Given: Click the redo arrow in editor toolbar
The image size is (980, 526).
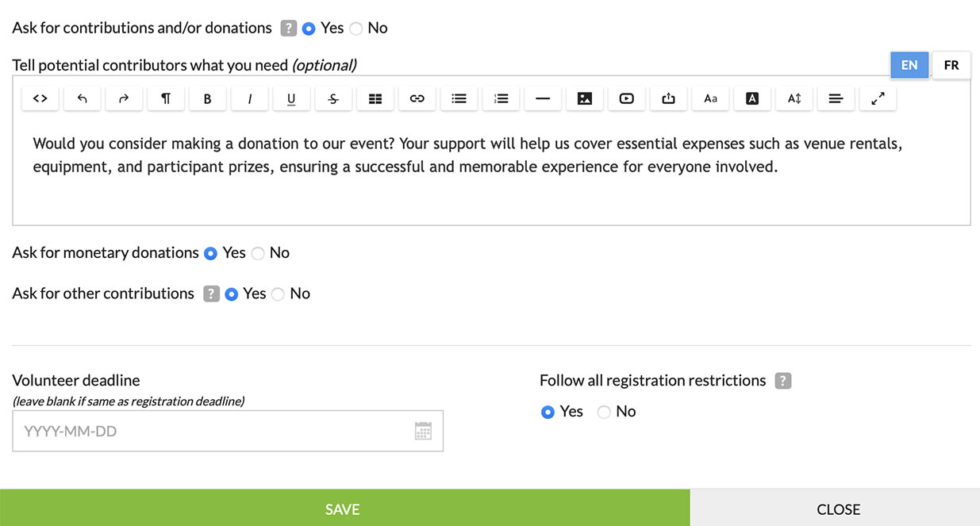Looking at the screenshot, I should (x=124, y=98).
